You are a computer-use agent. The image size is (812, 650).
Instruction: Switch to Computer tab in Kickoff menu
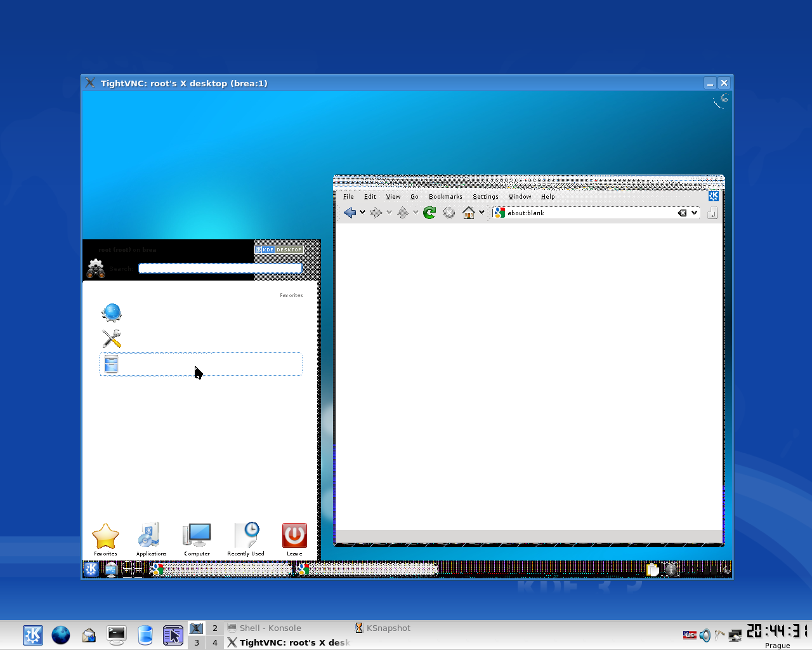(x=197, y=540)
